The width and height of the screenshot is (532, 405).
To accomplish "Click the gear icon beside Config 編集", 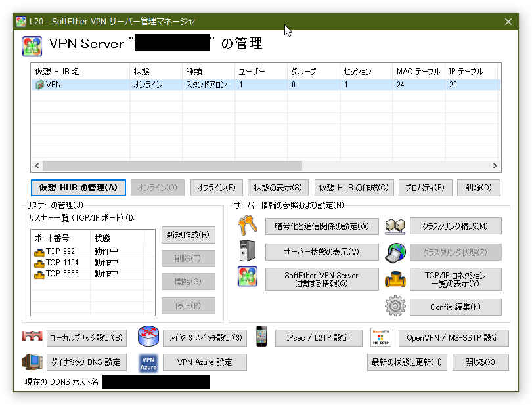I will pyautogui.click(x=395, y=306).
